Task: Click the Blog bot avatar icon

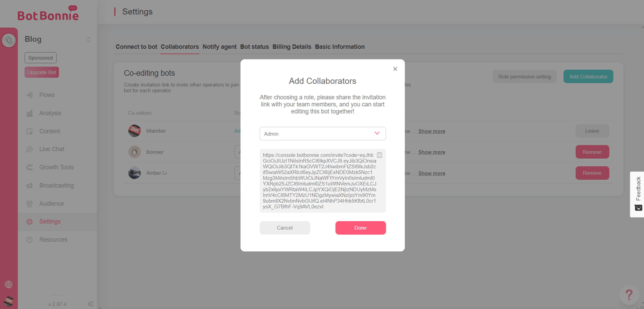Action: coord(9,40)
